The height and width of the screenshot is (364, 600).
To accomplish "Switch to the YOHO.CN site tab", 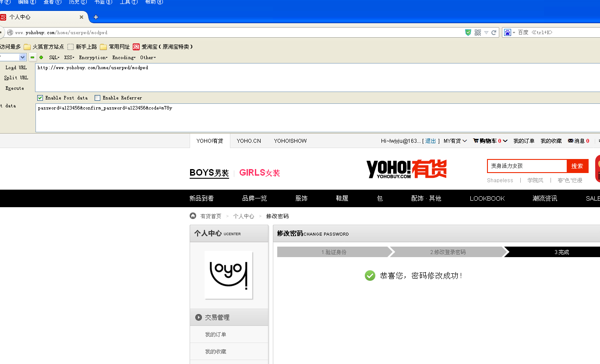I will pyautogui.click(x=249, y=141).
